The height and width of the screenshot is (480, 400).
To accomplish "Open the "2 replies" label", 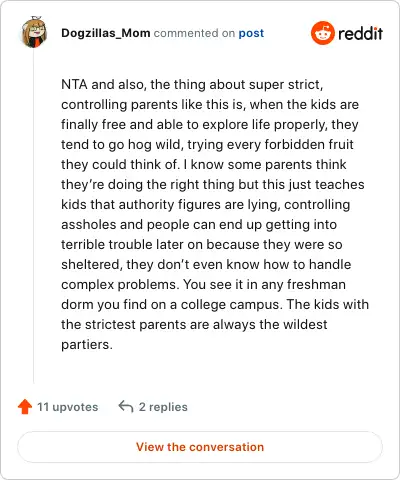I will coord(163,407).
